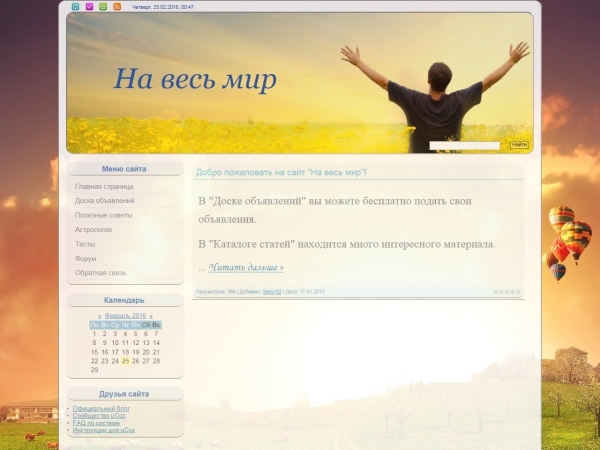Click the purple checkmark registration icon
600x450 pixels.
point(89,7)
